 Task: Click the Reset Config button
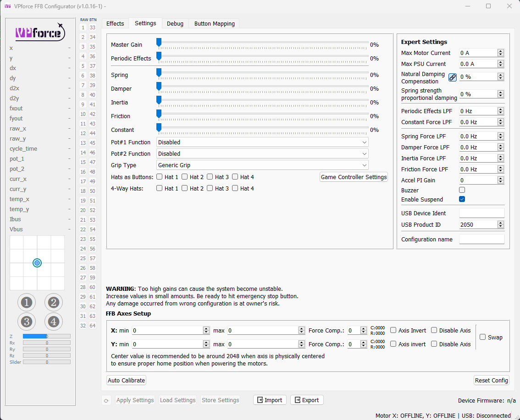click(492, 380)
